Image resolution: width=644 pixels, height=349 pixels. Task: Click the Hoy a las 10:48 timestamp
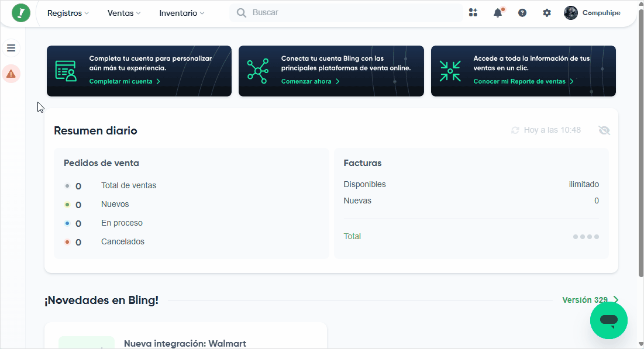(x=552, y=130)
